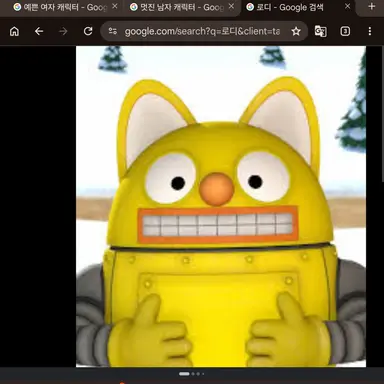
Task: Close the 로디 Google search tab
Action: pyautogui.click(x=347, y=6)
